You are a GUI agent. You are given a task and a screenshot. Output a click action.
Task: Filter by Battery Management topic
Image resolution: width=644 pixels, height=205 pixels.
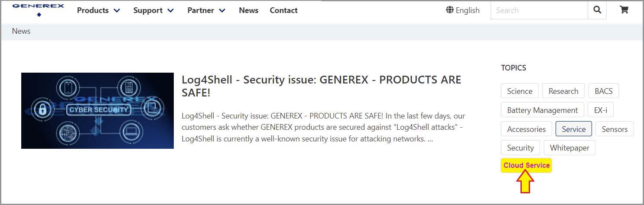point(542,110)
